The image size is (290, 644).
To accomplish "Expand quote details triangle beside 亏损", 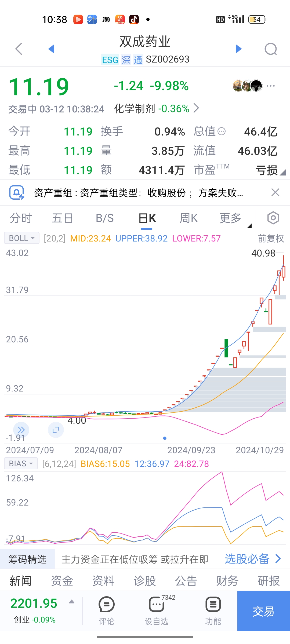I will 282,172.
